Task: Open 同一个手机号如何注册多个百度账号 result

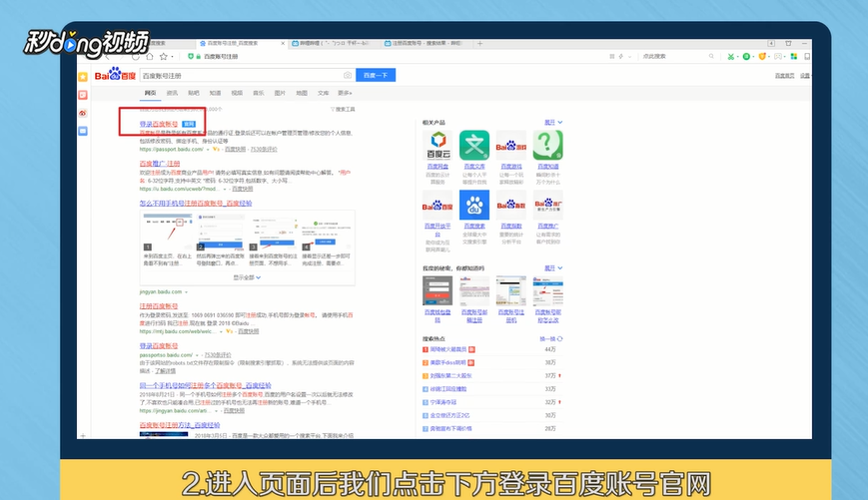Action: tap(206, 385)
